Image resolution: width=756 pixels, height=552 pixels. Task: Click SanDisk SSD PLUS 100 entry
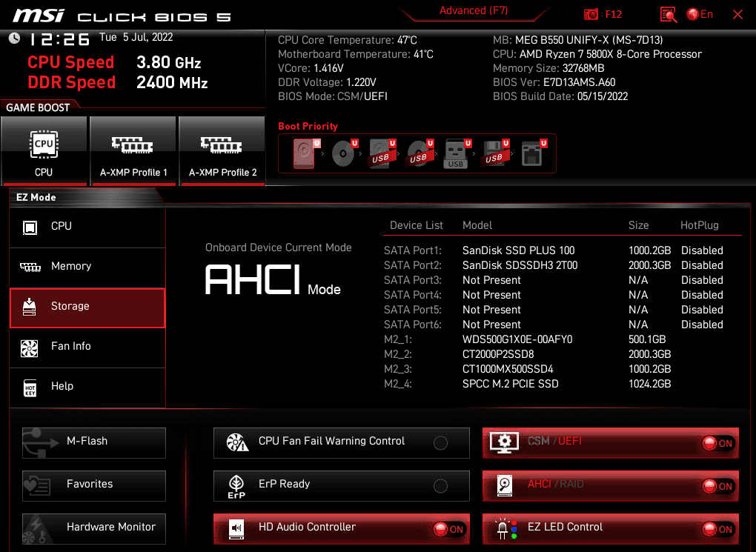(x=518, y=250)
